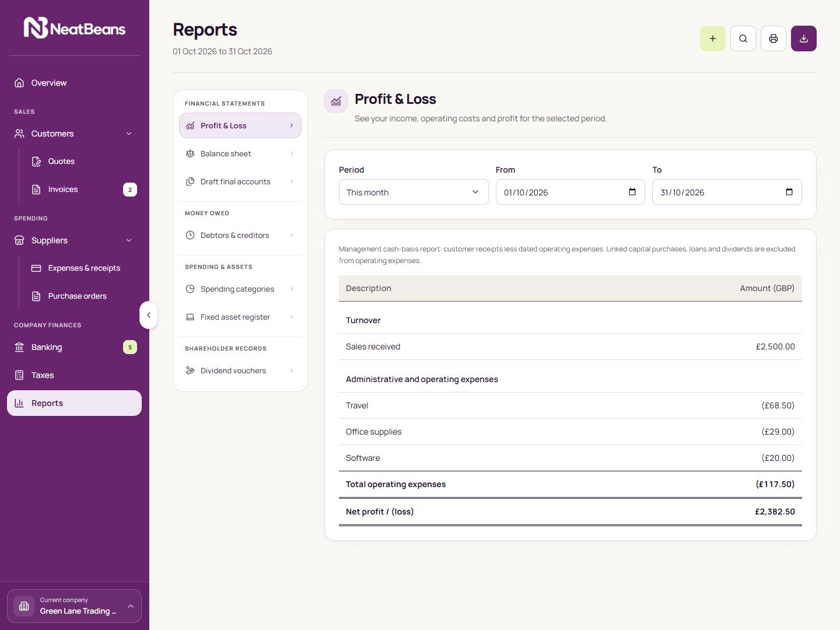The image size is (840, 630).
Task: Click the Invoices badge showing 2
Action: click(130, 190)
